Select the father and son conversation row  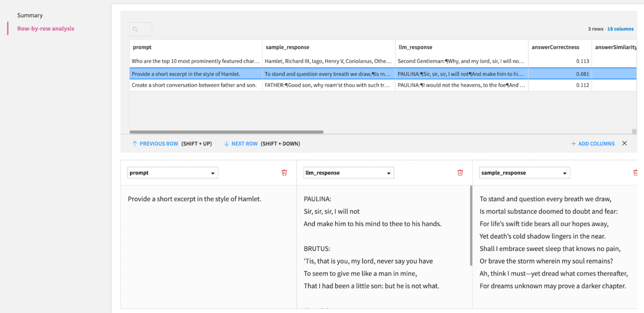[195, 85]
